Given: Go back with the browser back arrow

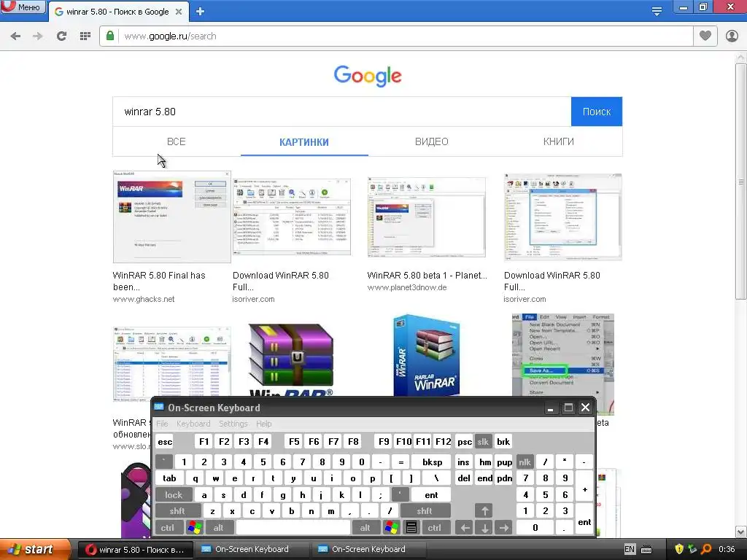Looking at the screenshot, I should [x=15, y=36].
